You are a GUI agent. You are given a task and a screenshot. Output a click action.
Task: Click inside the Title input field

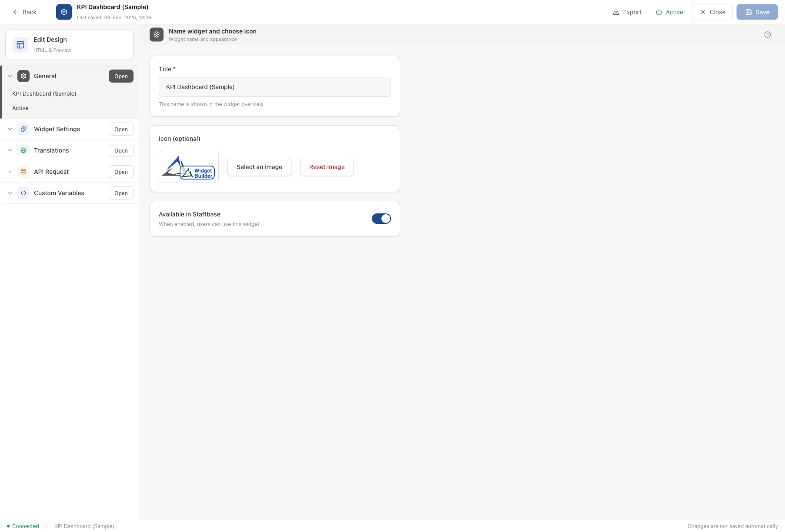(274, 87)
